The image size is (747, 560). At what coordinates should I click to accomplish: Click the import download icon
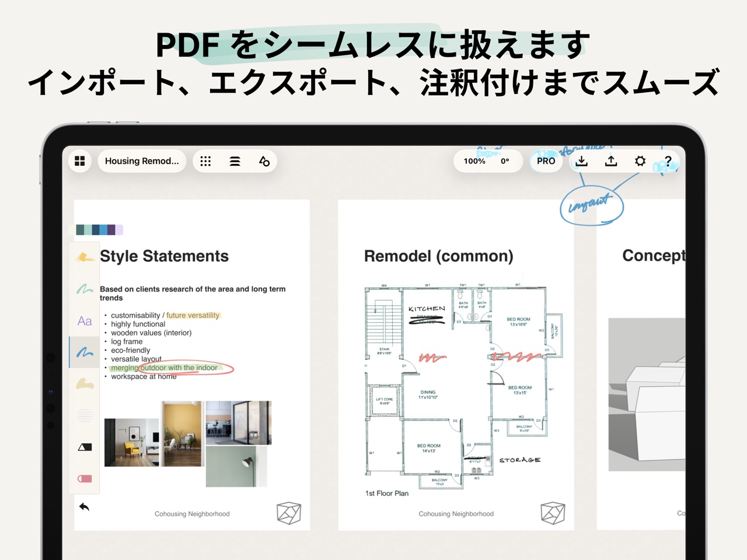582,161
